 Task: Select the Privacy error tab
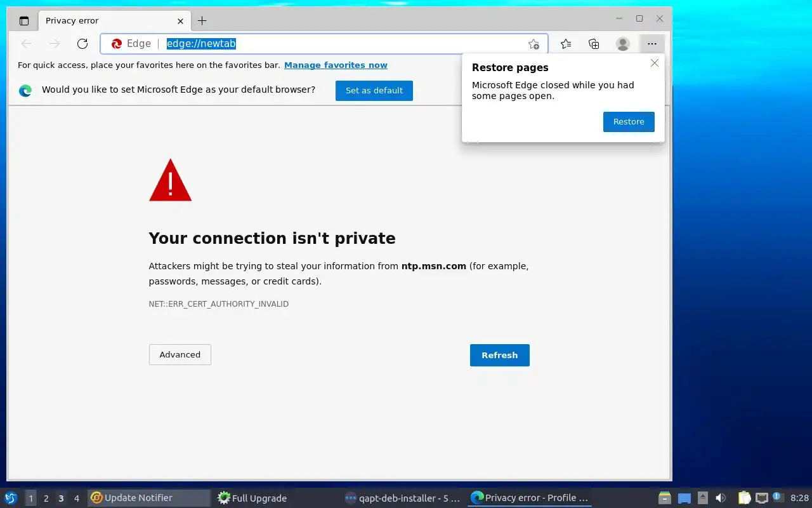tap(113, 20)
